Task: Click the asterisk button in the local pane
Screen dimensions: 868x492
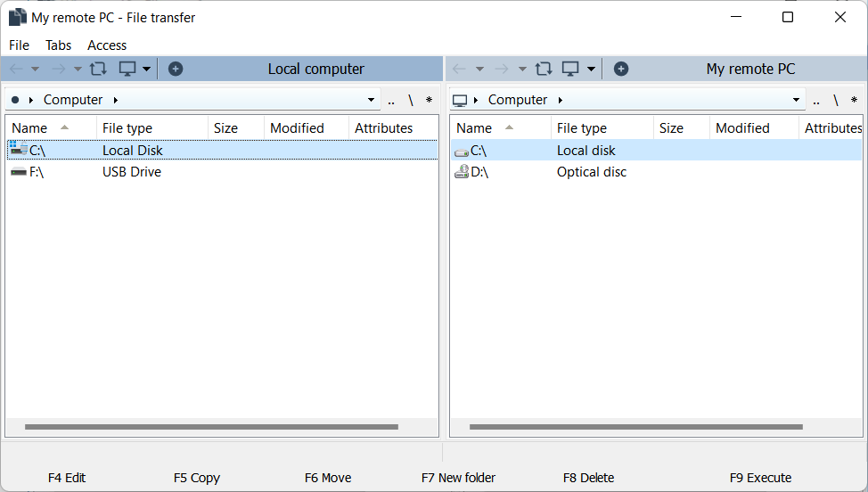Action: [429, 101]
